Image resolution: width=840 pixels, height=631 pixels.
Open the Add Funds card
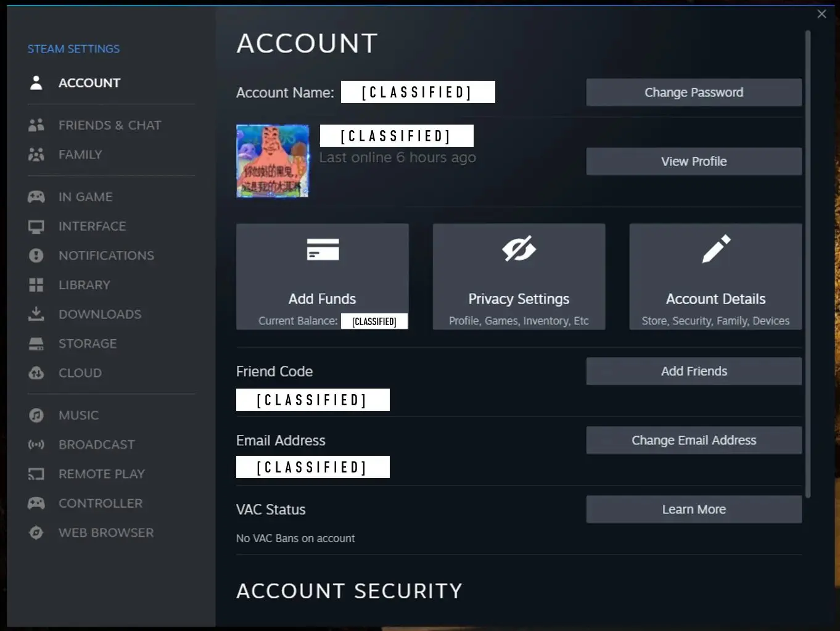(x=322, y=276)
